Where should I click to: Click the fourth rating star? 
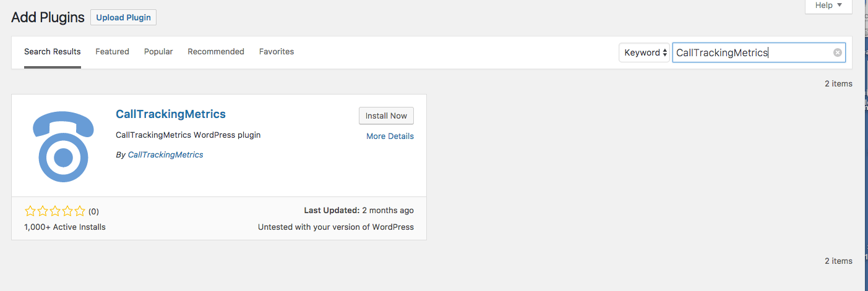pos(67,211)
